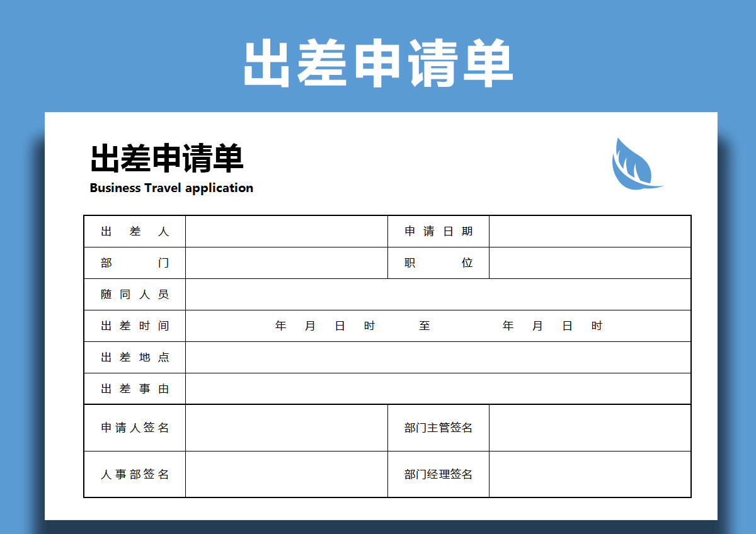The height and width of the screenshot is (534, 756).
Task: Click the 至 separator in the travel time row
Action: click(x=425, y=326)
